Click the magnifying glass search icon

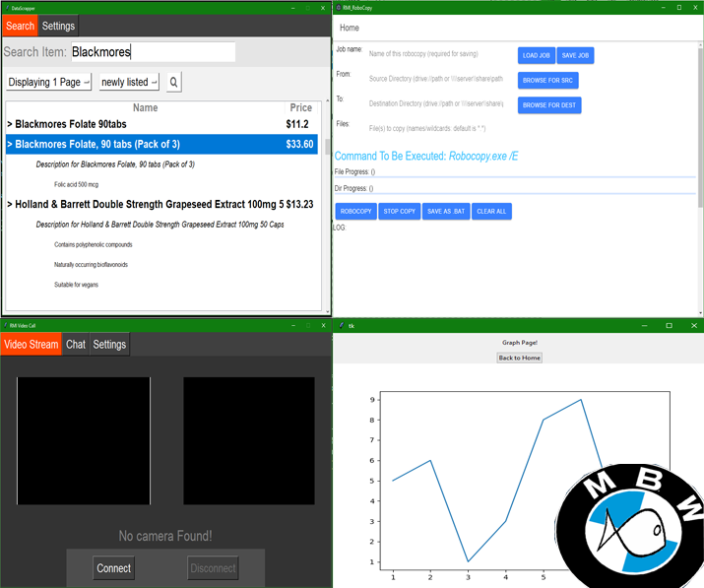coord(173,83)
